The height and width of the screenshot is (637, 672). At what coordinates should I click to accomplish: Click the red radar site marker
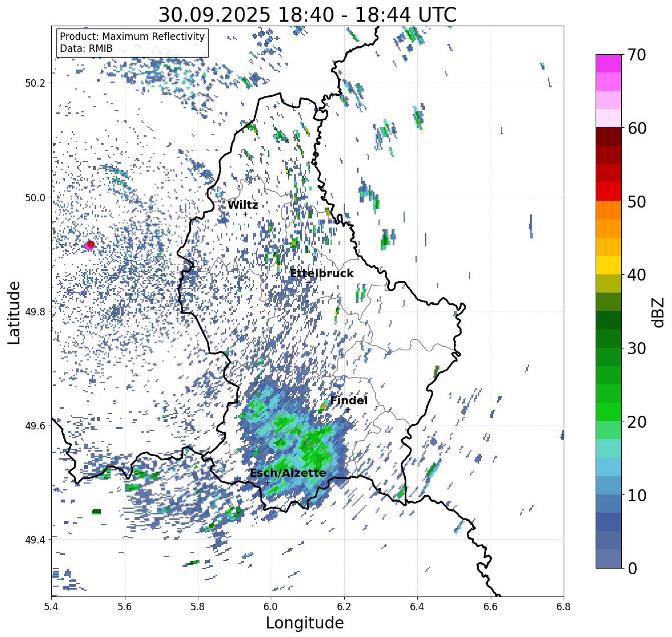(x=91, y=244)
